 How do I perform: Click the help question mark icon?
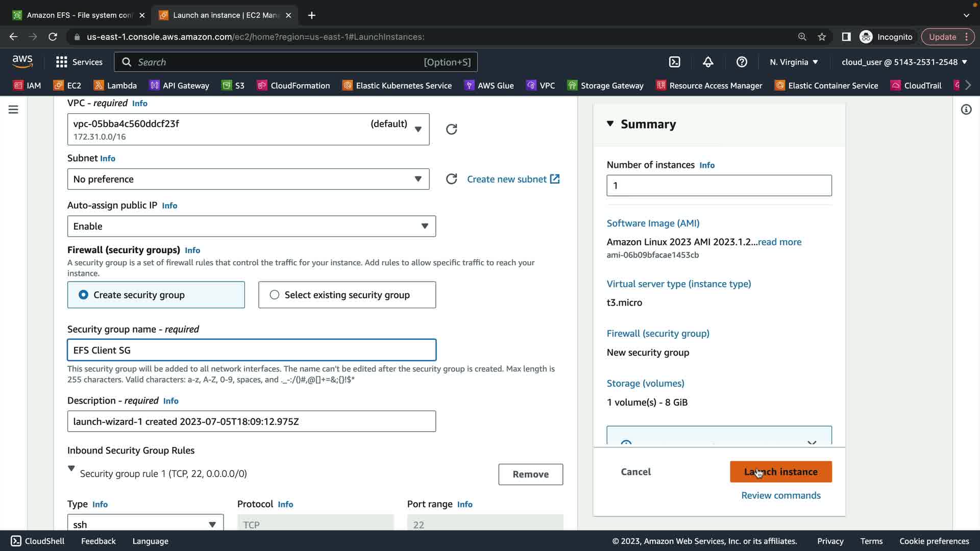742,62
